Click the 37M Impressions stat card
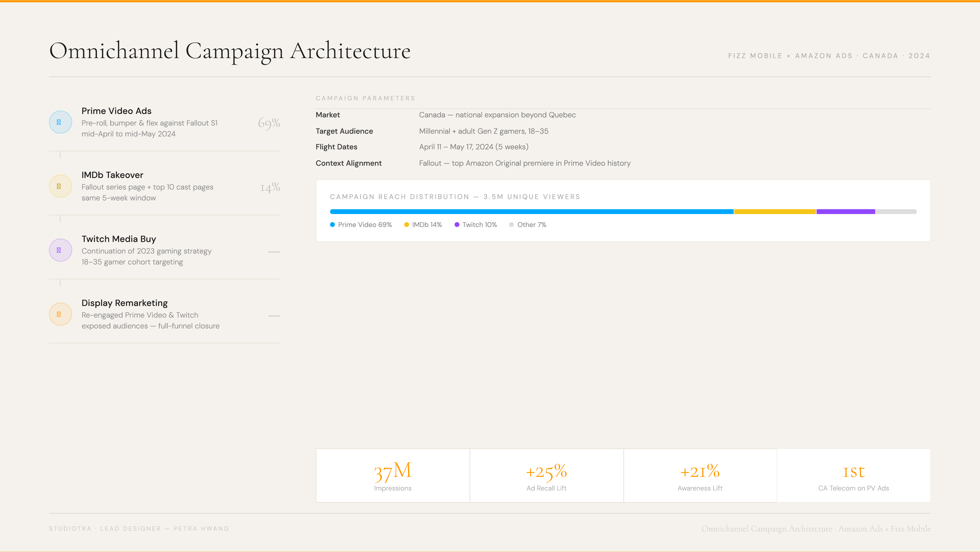Viewport: 980px width, 552px height. pyautogui.click(x=393, y=475)
